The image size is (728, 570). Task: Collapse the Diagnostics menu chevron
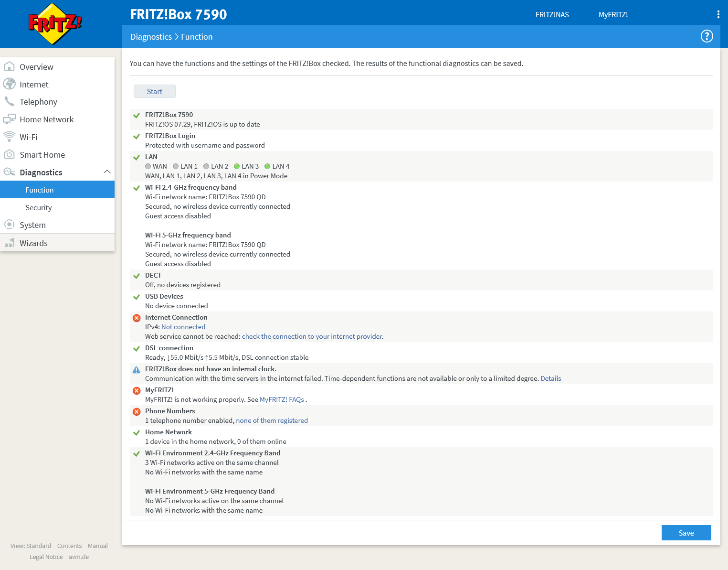click(x=107, y=172)
